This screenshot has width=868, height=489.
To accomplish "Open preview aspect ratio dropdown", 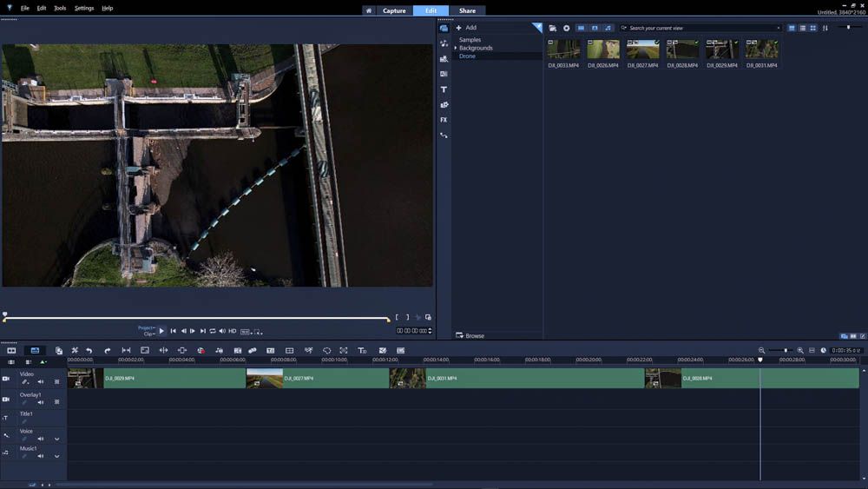I will click(x=247, y=332).
